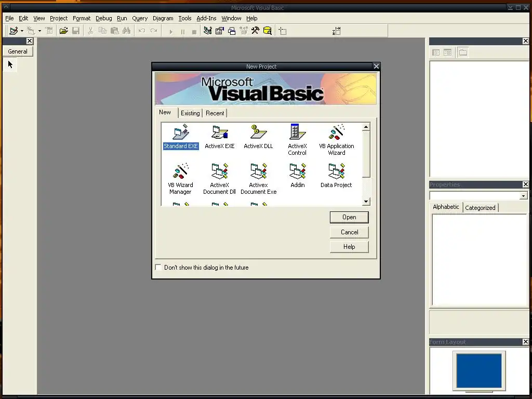This screenshot has width=532, height=399.
Task: Click the Cut scissors icon
Action: tap(90, 31)
